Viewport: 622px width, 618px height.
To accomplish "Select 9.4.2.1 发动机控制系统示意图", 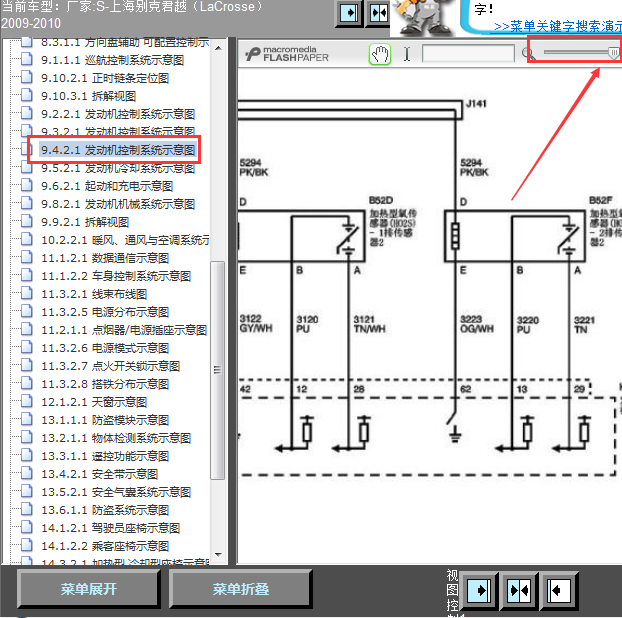I will (x=118, y=150).
